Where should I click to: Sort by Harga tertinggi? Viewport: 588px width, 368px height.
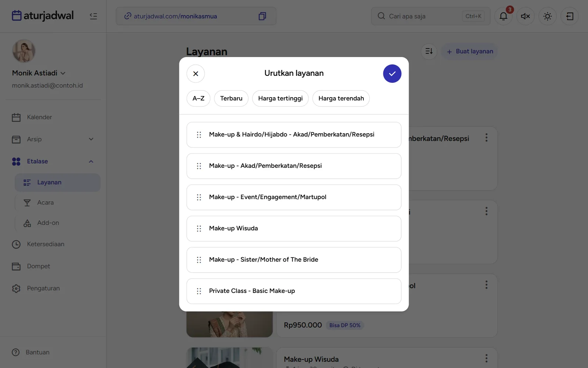280,99
